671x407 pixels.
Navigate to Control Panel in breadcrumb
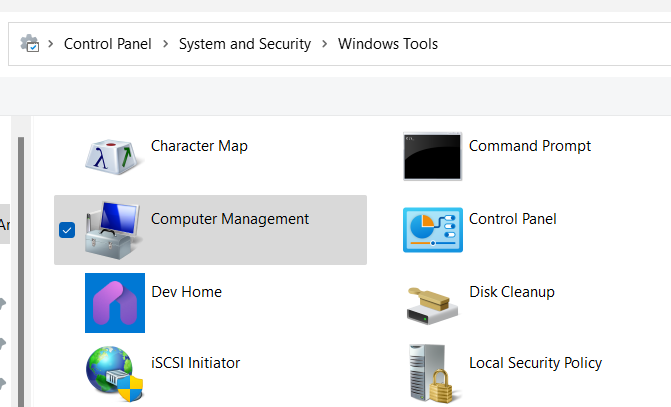[x=107, y=44]
